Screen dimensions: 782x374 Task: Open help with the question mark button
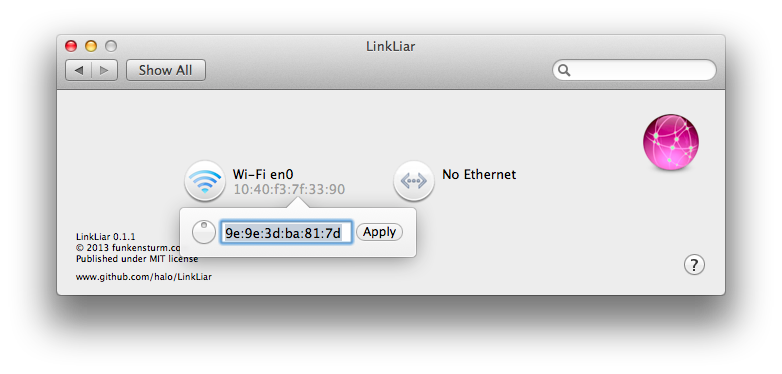pos(694,265)
